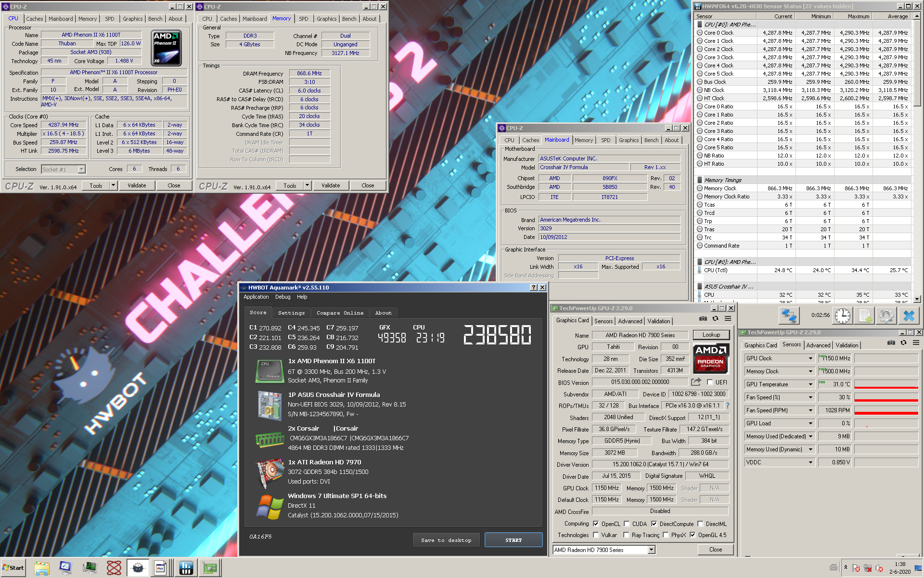Click GPU Temperature sensor graph bar
This screenshot has height=578, width=924.
(886, 384)
